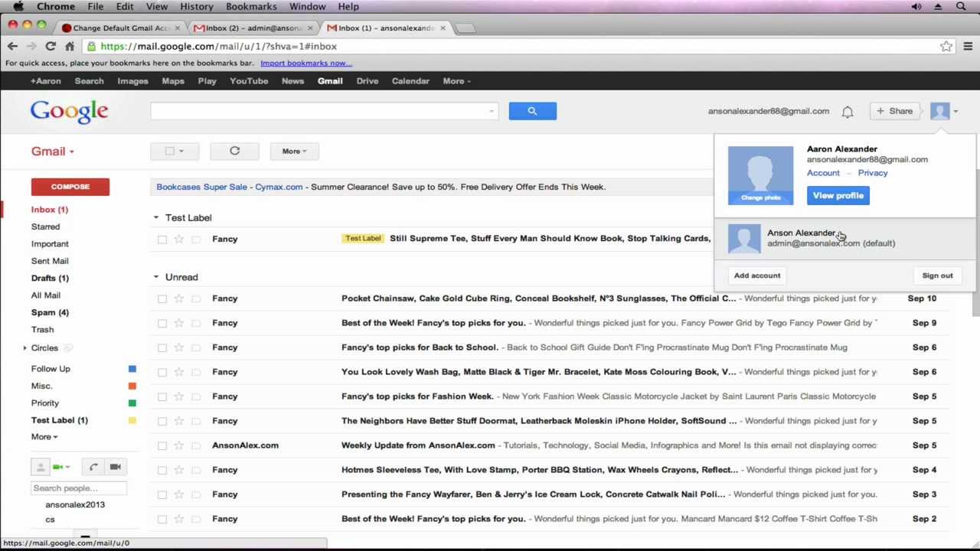The width and height of the screenshot is (980, 551).
Task: Click the Gmail search input field
Action: click(325, 112)
